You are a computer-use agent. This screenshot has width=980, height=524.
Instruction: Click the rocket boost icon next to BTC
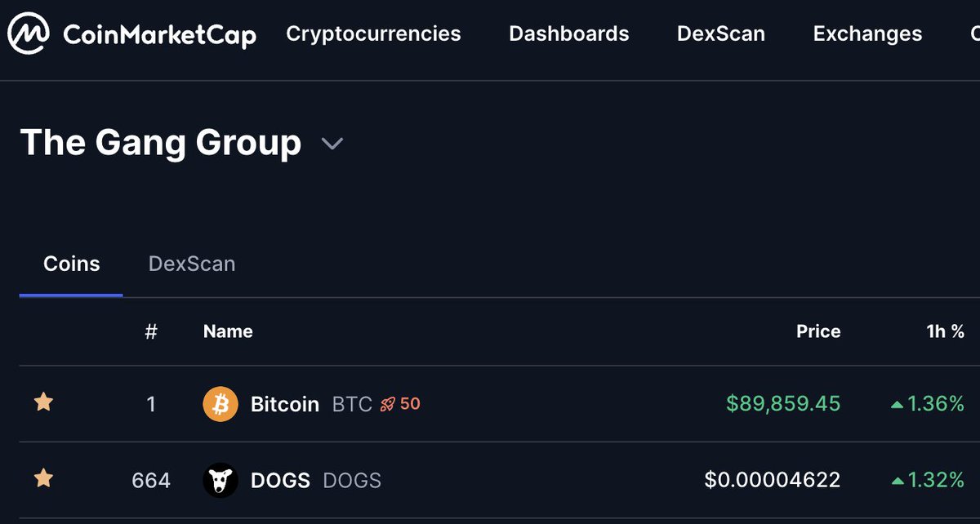(x=388, y=404)
